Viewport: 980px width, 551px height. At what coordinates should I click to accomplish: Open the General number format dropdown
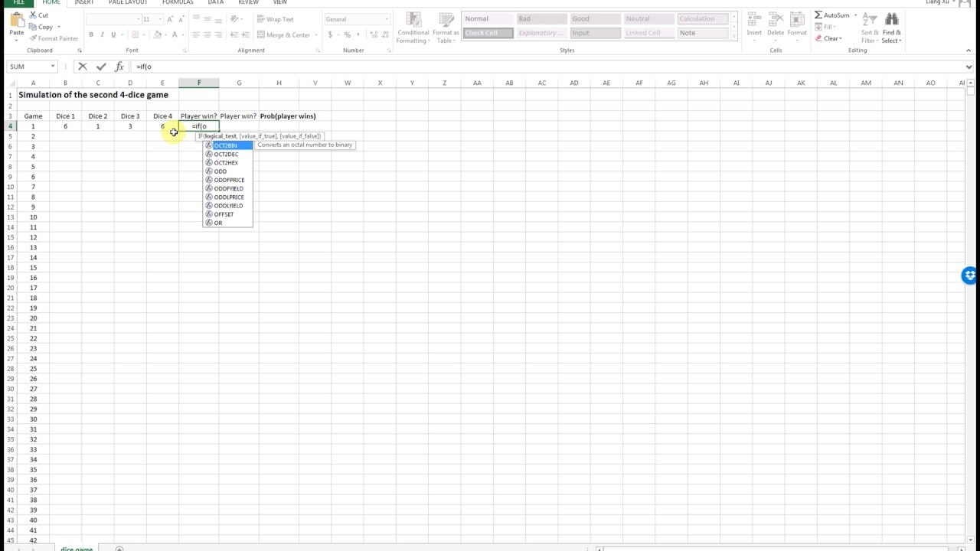(386, 19)
